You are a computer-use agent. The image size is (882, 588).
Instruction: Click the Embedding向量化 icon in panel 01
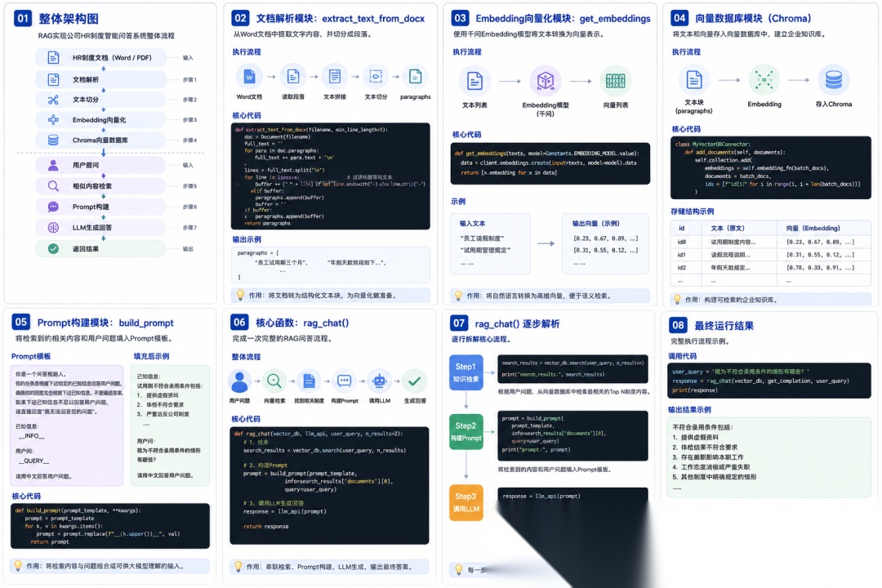coord(53,120)
